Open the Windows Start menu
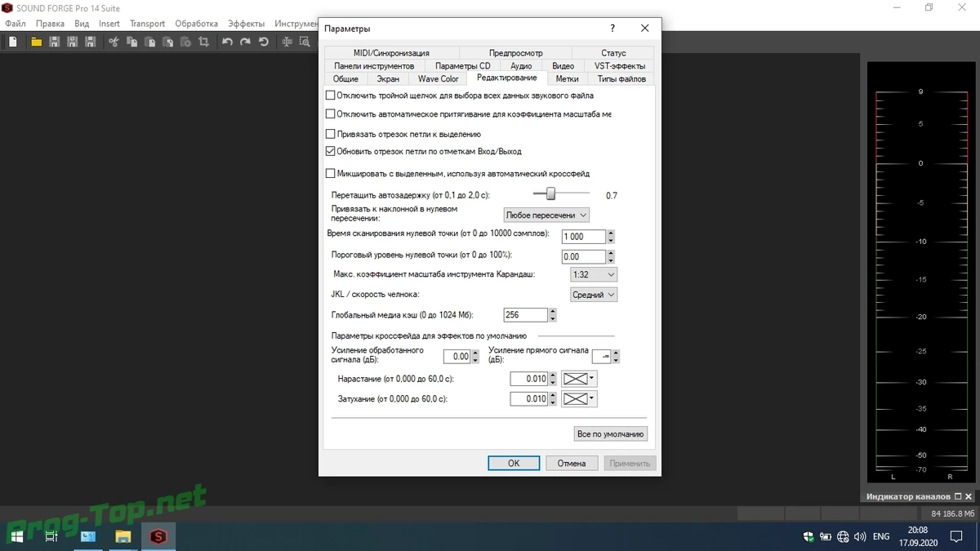Screen dimensions: 980x551 coord(16,536)
